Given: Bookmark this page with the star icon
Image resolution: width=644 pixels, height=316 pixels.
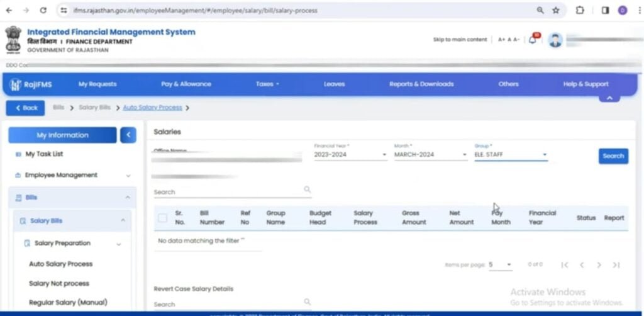Looking at the screenshot, I should click(556, 10).
